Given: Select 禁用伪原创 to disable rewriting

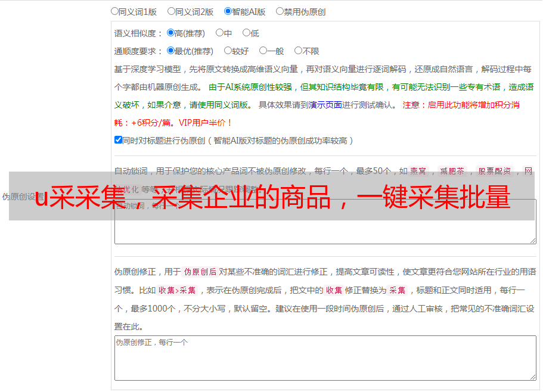Looking at the screenshot, I should (x=280, y=11).
